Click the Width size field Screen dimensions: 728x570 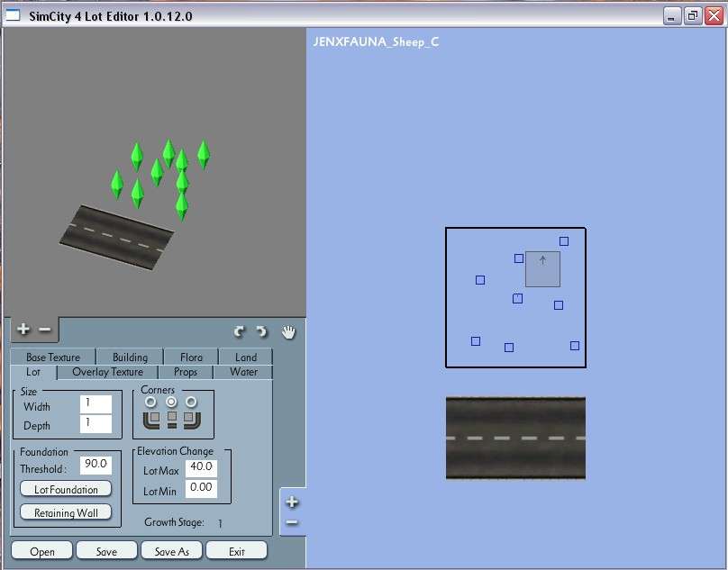pyautogui.click(x=96, y=404)
